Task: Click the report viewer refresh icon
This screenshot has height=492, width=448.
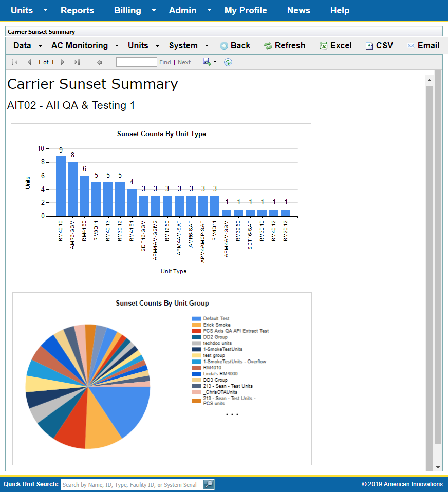Action: pos(228,62)
